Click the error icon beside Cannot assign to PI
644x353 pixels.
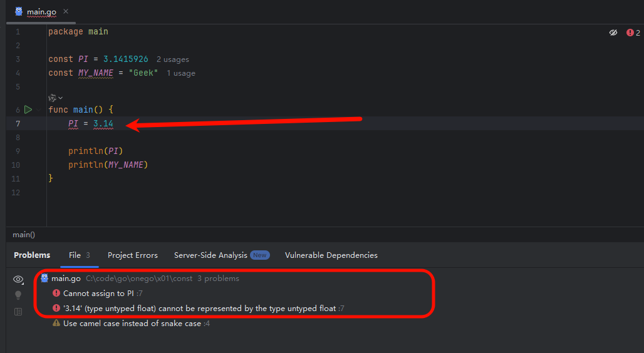[56, 293]
